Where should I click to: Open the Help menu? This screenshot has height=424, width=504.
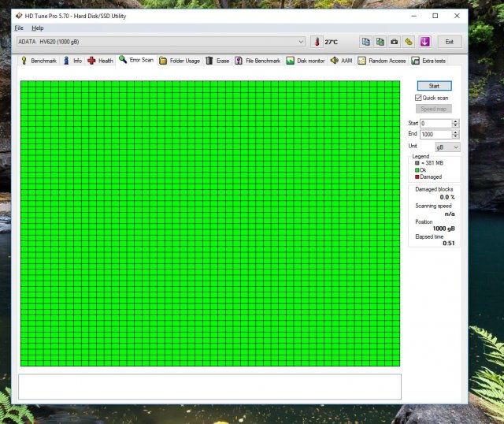pos(38,28)
